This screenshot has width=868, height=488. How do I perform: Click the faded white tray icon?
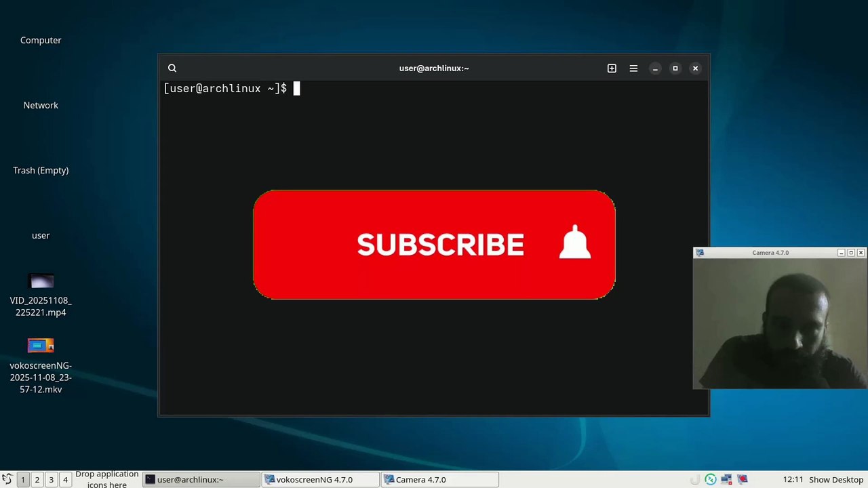point(694,479)
